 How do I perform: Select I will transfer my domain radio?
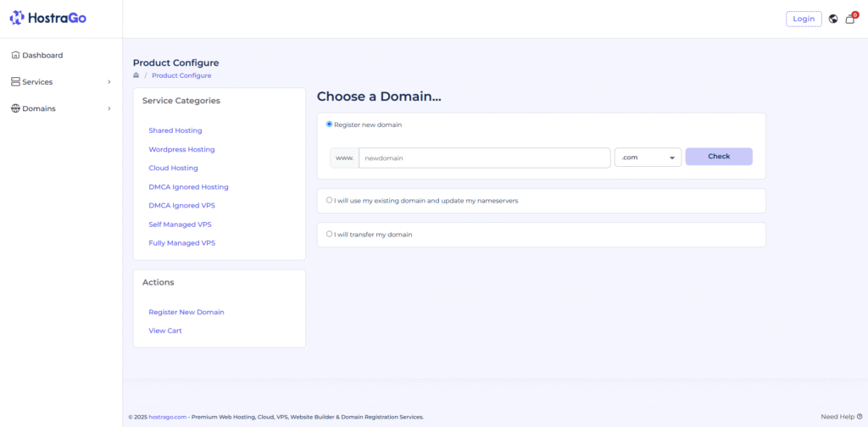coord(330,234)
